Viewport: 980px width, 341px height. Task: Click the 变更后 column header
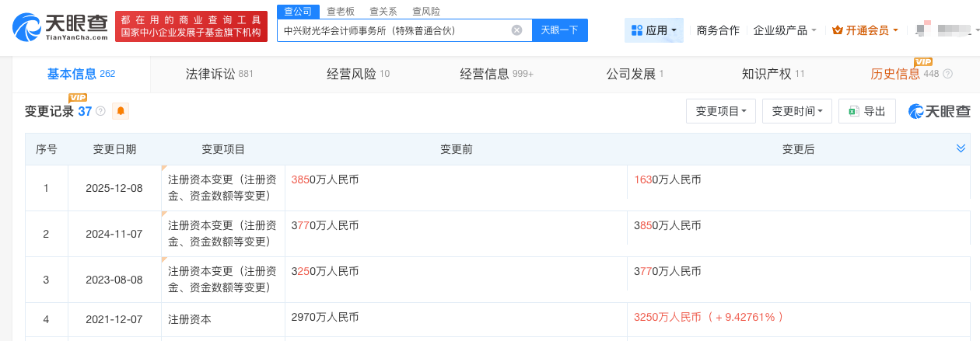click(798, 149)
